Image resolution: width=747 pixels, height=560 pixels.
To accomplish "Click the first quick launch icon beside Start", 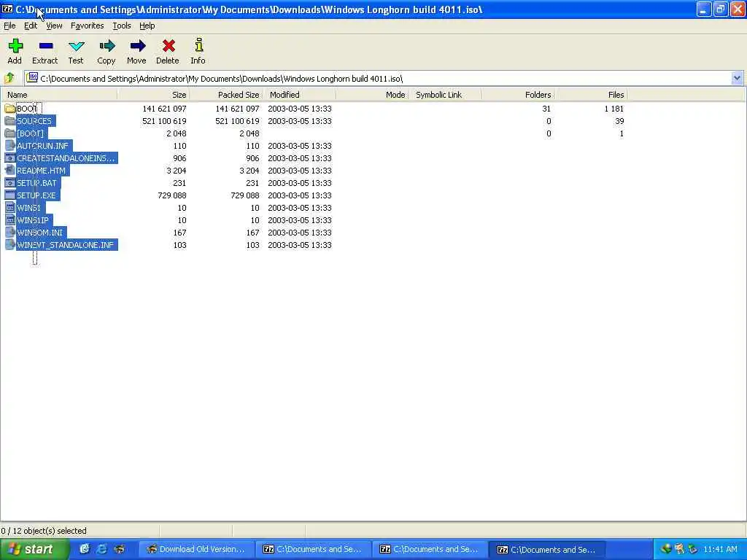I will click(85, 549).
